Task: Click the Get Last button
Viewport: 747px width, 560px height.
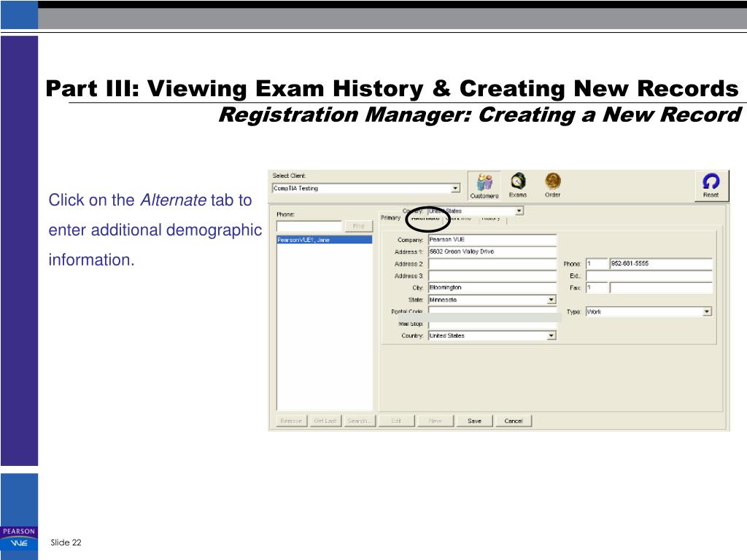Action: pos(325,421)
